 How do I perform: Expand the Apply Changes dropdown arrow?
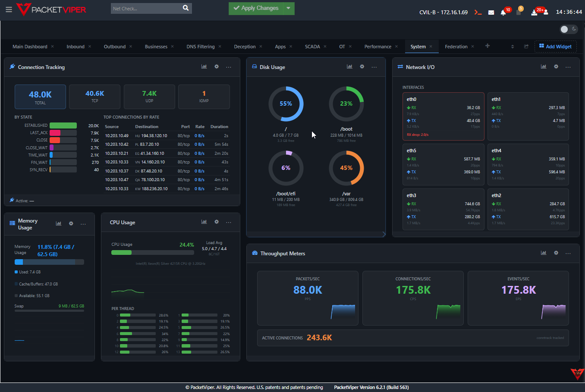pos(288,8)
